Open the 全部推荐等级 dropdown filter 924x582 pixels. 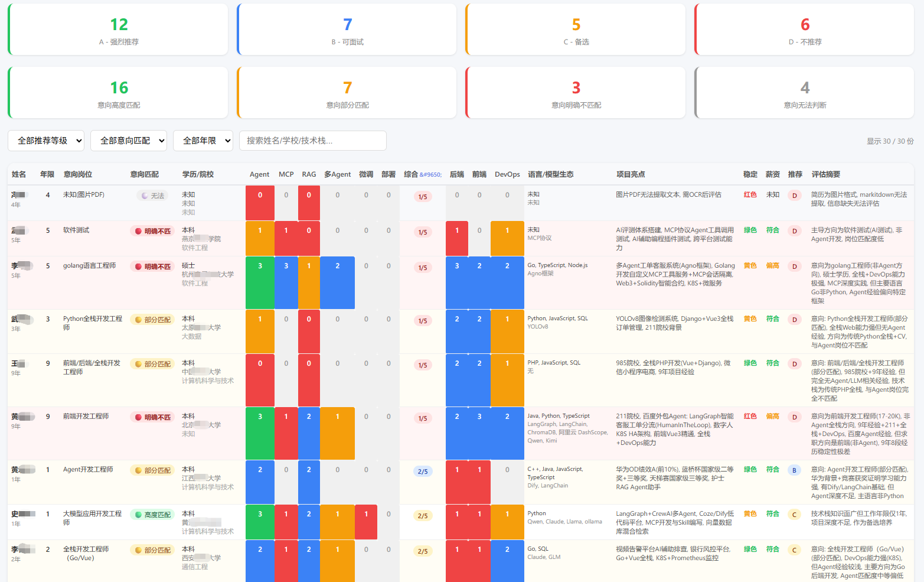click(46, 141)
